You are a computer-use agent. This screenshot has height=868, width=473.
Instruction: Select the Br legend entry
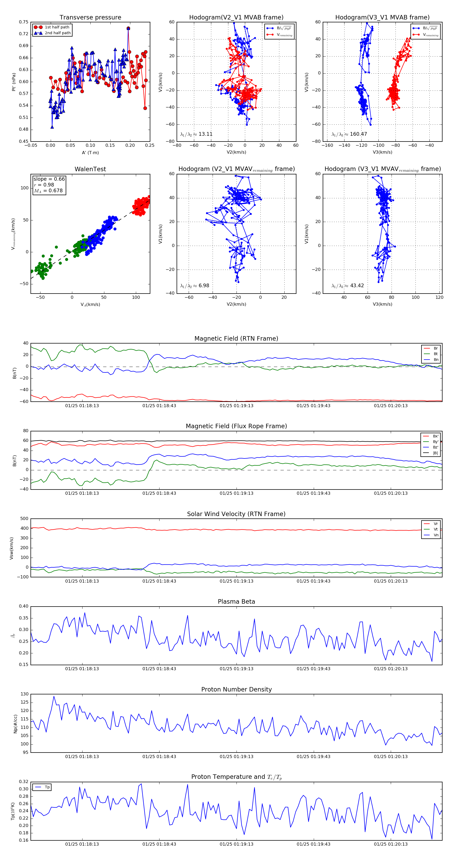point(431,349)
